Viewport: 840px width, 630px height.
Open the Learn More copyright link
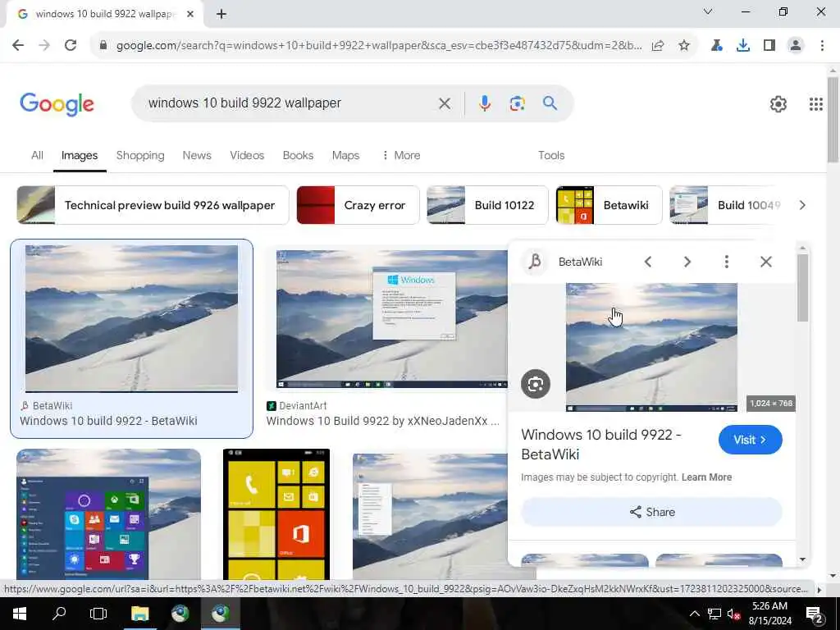pyautogui.click(x=706, y=477)
